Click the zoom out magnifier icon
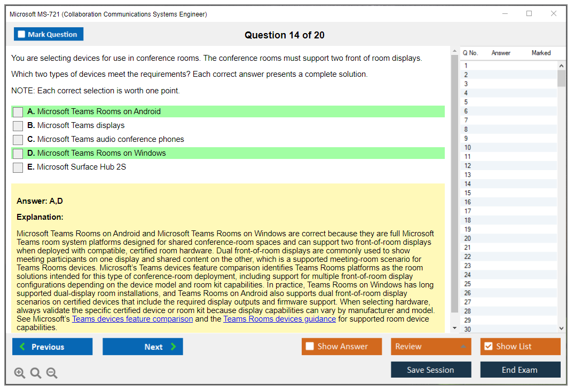Image resolution: width=574 pixels, height=392 pixels. pyautogui.click(x=52, y=373)
